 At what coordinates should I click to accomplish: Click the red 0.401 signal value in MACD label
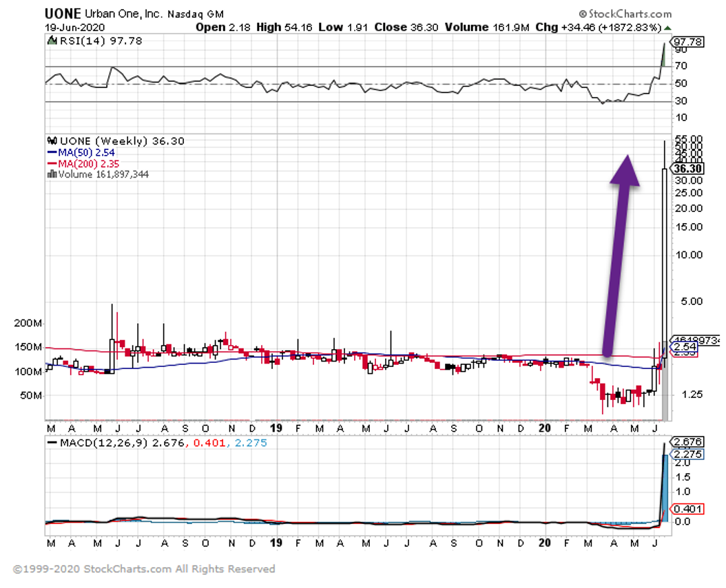pos(209,443)
